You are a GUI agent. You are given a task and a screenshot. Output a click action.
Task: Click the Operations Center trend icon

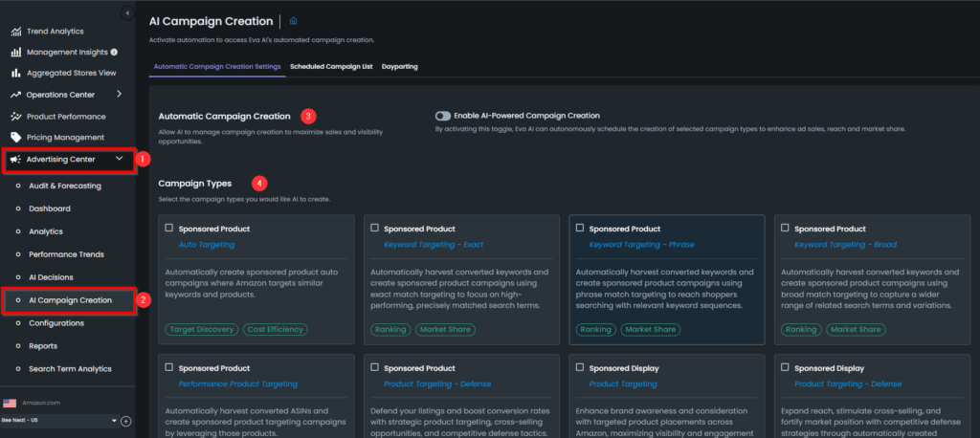[x=16, y=95]
